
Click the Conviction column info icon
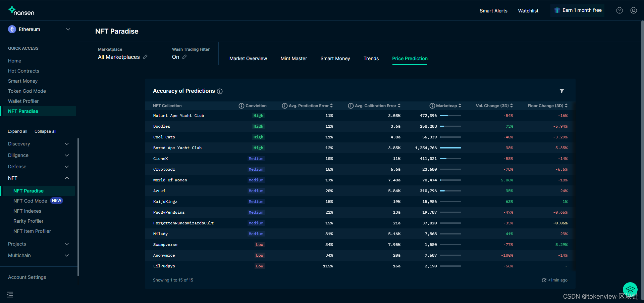(241, 106)
